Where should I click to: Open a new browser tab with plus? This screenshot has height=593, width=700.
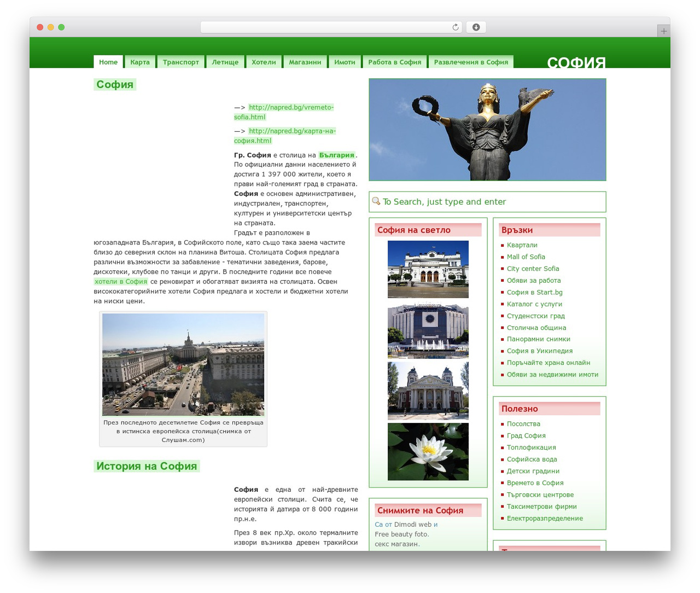pyautogui.click(x=663, y=31)
